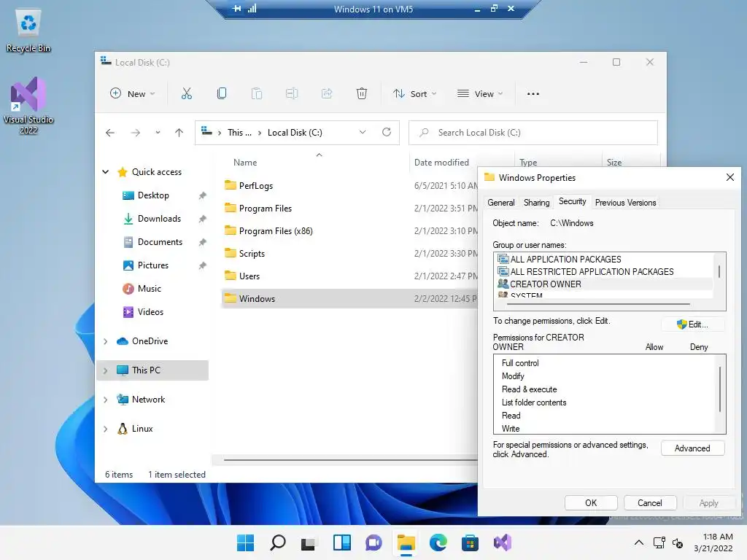Go back with the left arrow button

point(110,133)
